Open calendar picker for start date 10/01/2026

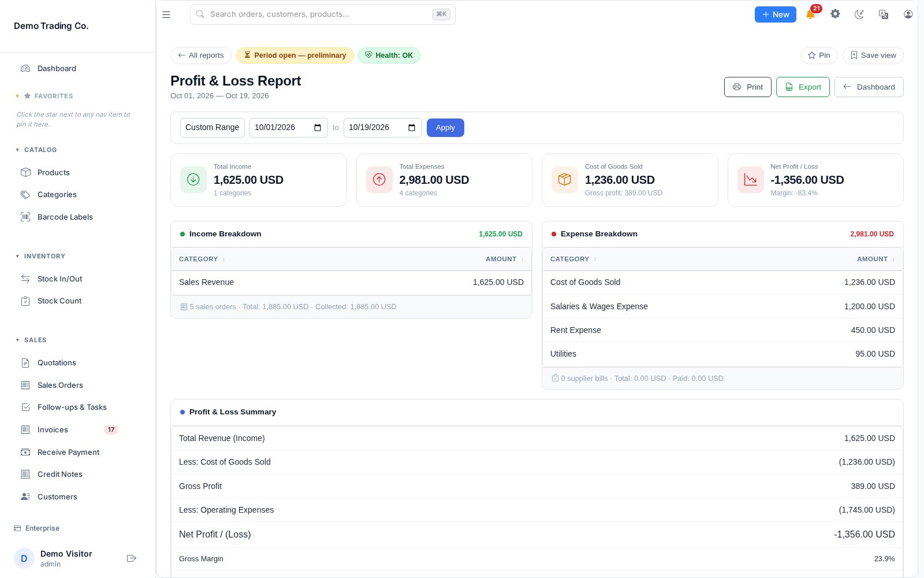[x=317, y=128]
